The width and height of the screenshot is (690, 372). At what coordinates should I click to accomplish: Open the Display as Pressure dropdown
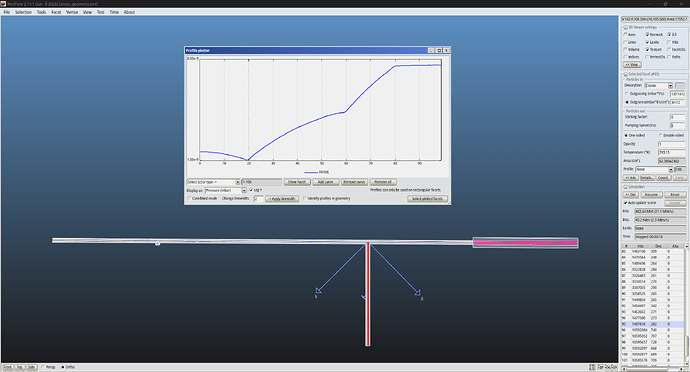[x=244, y=190]
